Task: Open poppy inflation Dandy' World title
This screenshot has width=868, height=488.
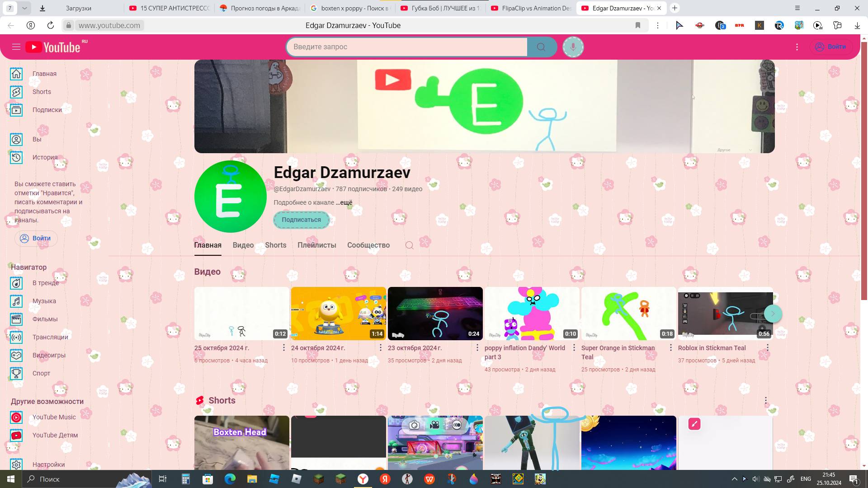Action: [524, 352]
